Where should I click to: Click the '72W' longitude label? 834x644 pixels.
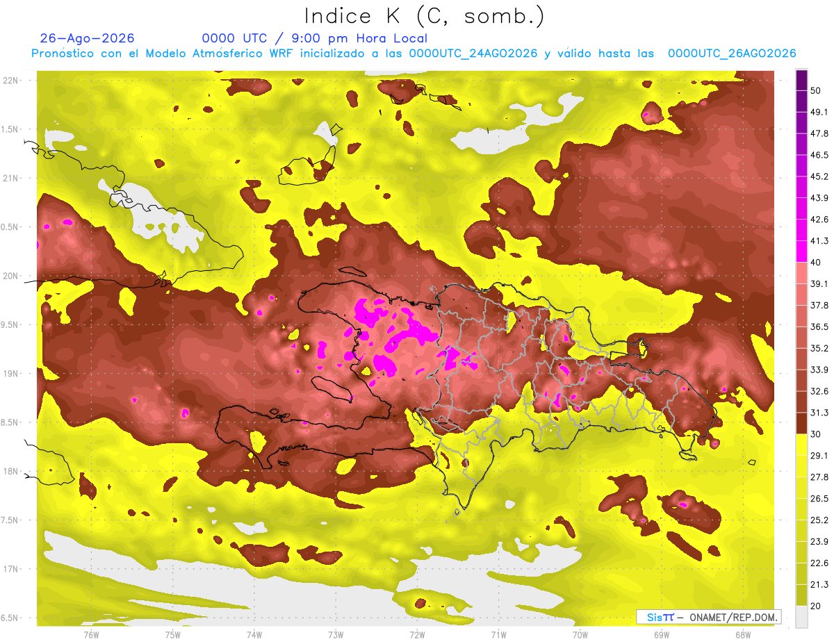[417, 635]
